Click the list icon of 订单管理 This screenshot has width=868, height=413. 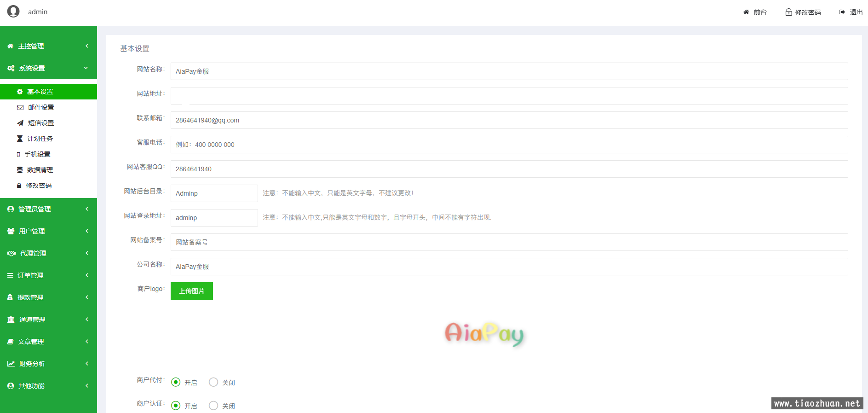pos(10,275)
